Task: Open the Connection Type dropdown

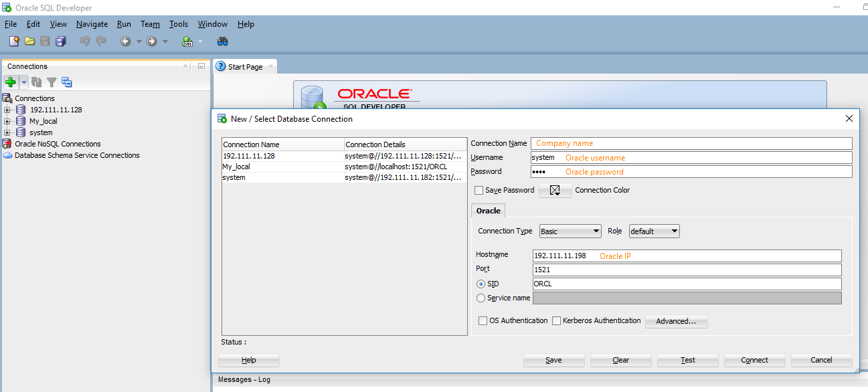Action: 570,231
